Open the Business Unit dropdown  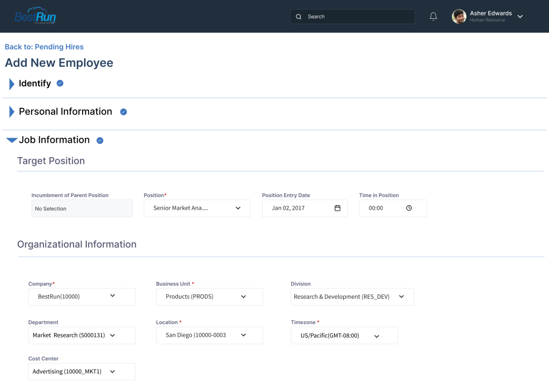(x=243, y=297)
